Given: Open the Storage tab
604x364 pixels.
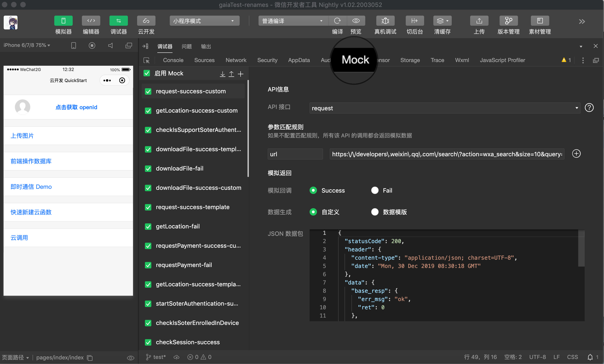Looking at the screenshot, I should 410,60.
